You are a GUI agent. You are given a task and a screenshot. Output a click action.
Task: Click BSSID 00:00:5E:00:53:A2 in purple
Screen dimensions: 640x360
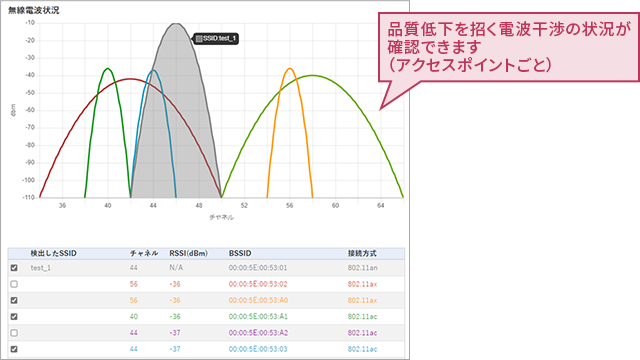258,333
